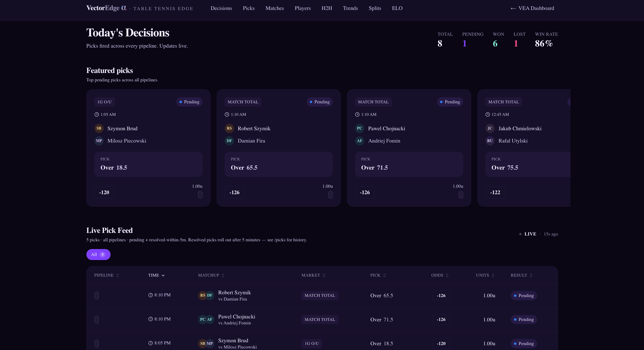This screenshot has width=644, height=350.
Task: Switch to the Matches nav tab
Action: [x=275, y=8]
